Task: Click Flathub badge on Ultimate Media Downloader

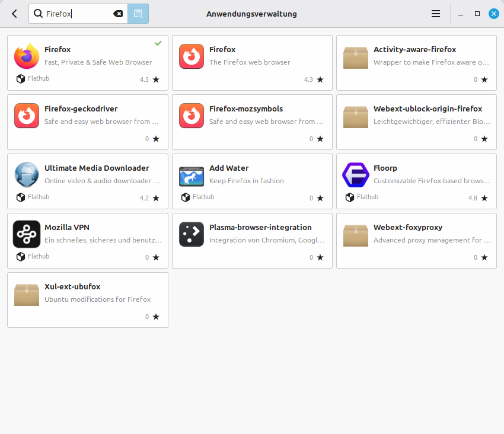Action: (33, 197)
